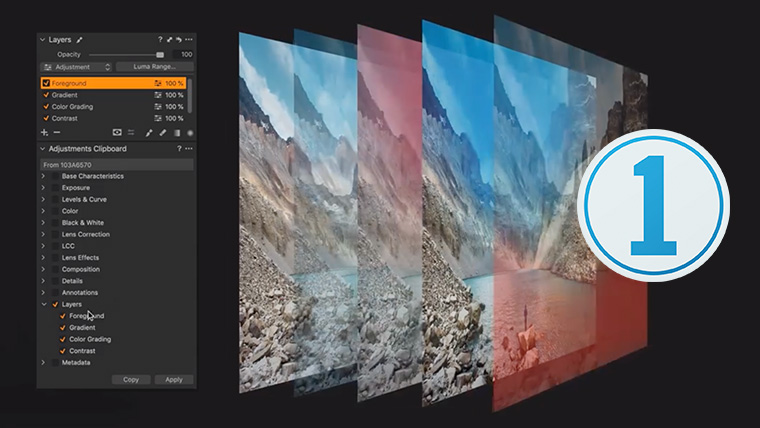Click the Apply button
This screenshot has width=760, height=428.
[174, 380]
